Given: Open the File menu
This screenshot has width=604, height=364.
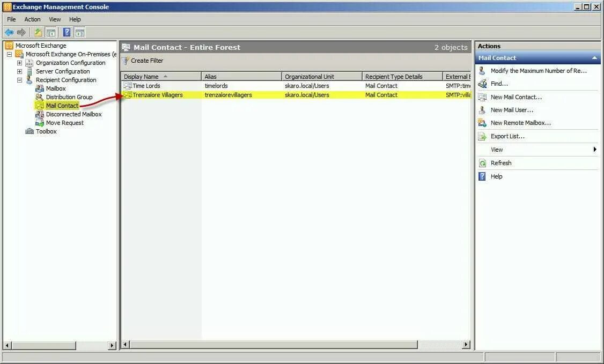Looking at the screenshot, I should tap(12, 19).
